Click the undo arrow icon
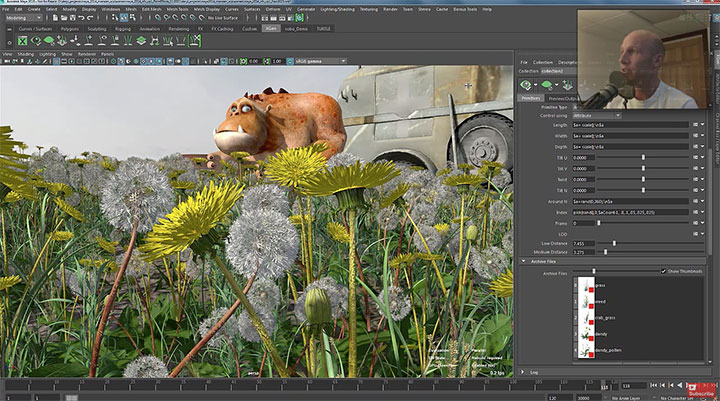720x401 pixels. [81, 18]
